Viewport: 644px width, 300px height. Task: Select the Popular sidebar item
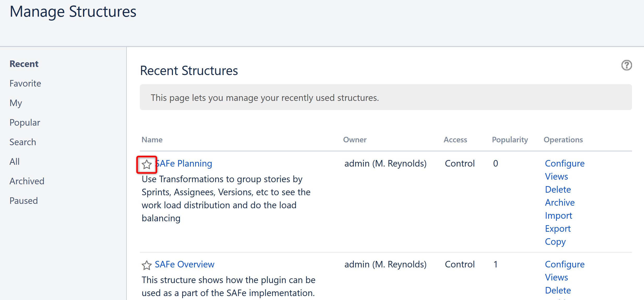pos(25,123)
